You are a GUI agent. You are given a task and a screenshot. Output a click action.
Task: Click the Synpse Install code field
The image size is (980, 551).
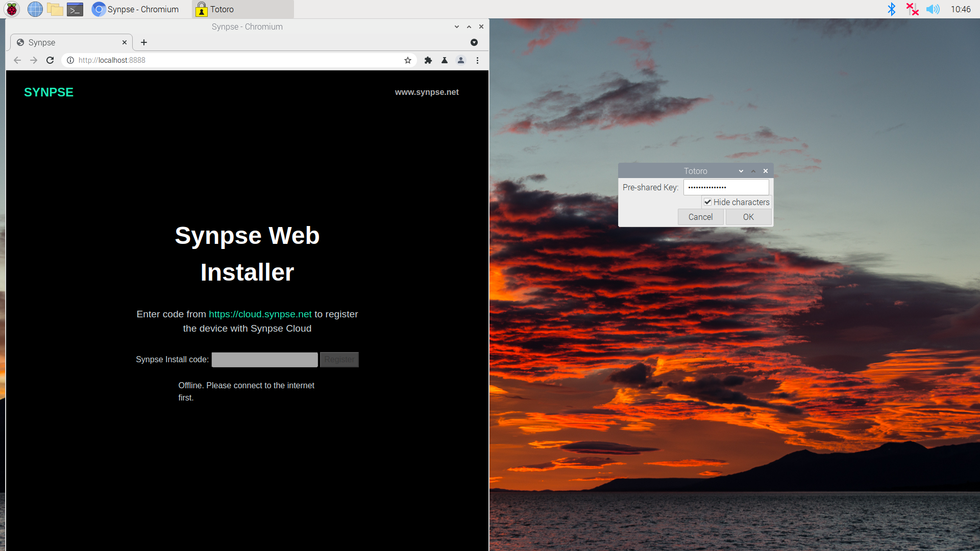tap(264, 360)
